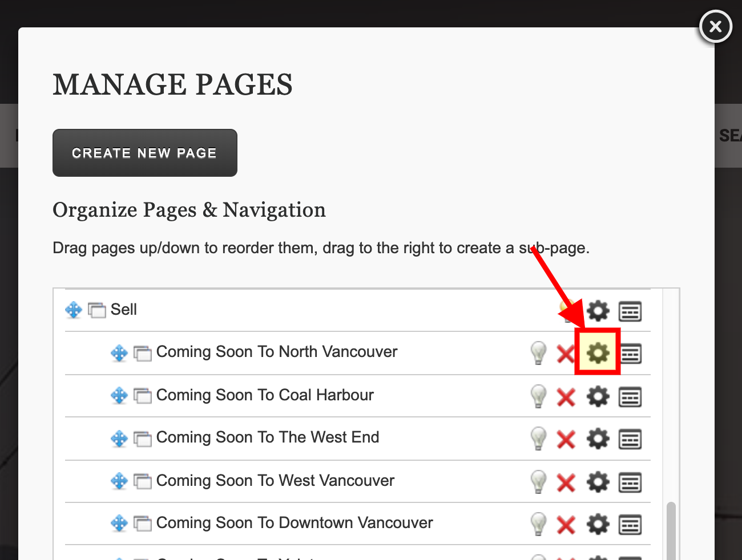The image size is (742, 560).
Task: Toggle lightbulb visibility for Coming Soon To North Vancouver
Action: click(x=538, y=353)
